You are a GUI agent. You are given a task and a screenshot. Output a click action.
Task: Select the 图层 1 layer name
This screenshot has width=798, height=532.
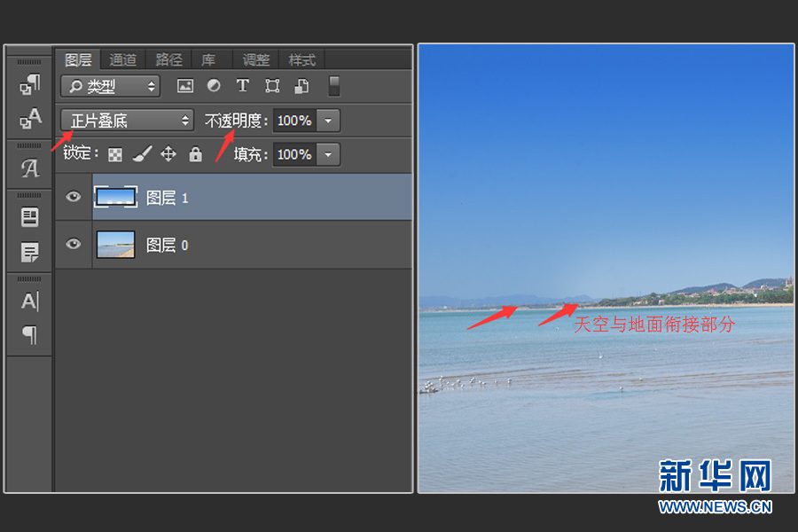168,198
